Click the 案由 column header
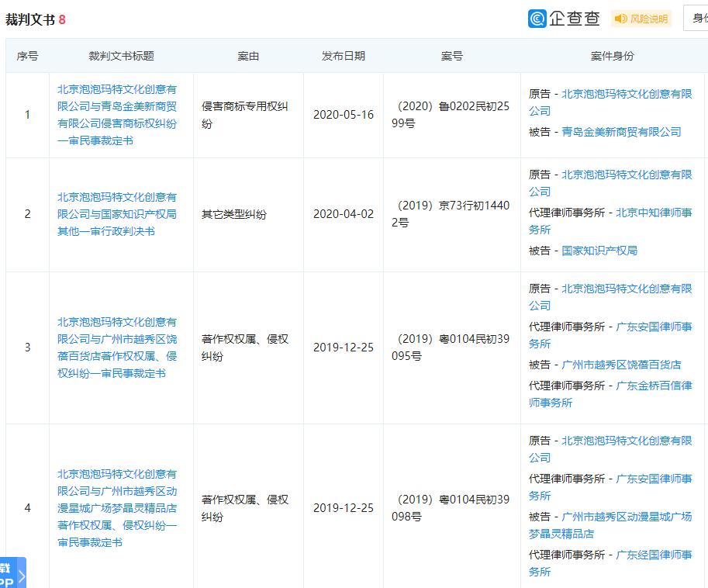This screenshot has width=708, height=588. [x=247, y=55]
